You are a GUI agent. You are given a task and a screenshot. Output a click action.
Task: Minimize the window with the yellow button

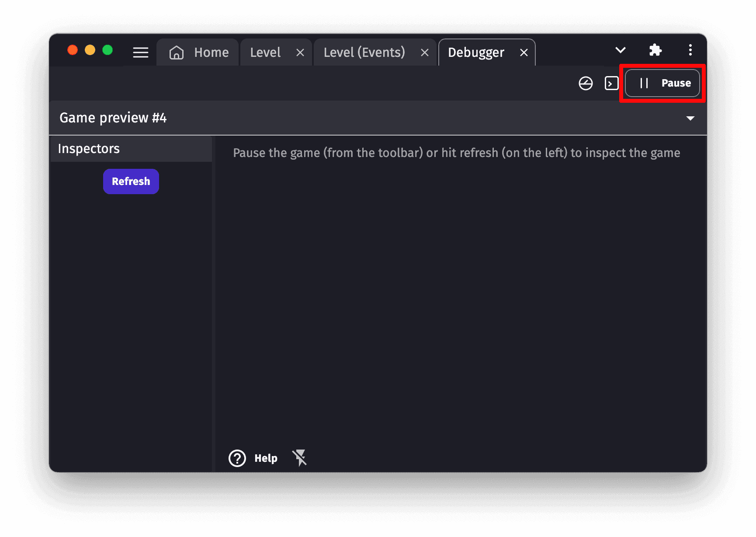click(x=90, y=50)
